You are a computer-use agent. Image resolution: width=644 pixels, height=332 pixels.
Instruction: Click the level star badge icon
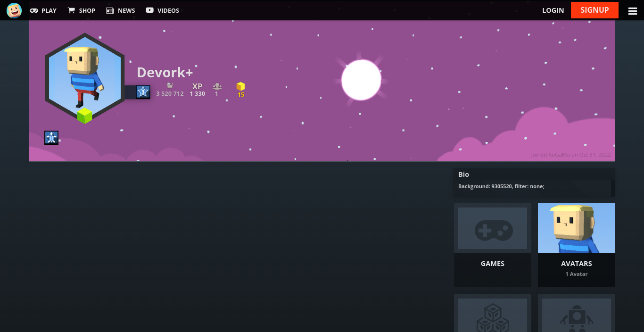tap(143, 92)
